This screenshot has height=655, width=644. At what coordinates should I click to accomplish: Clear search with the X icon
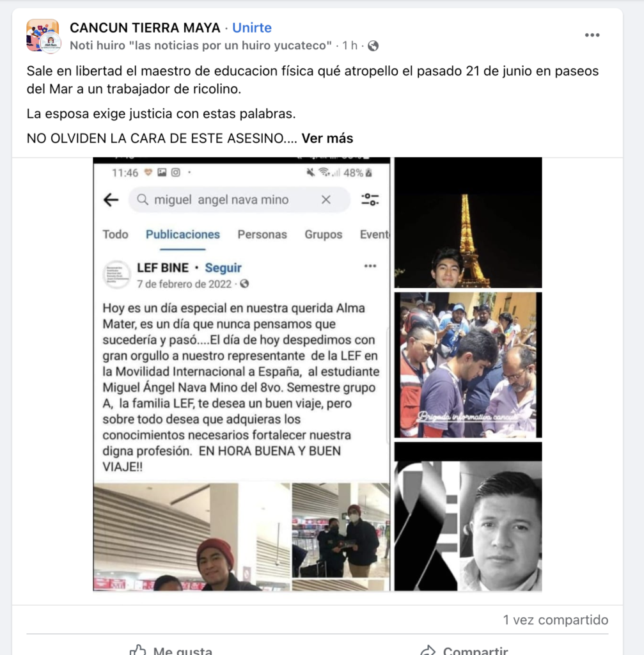326,200
